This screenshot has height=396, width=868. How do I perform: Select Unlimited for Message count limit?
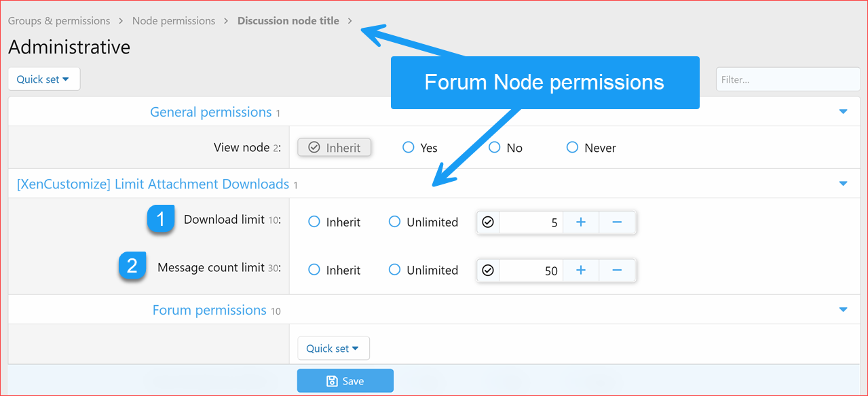click(x=394, y=270)
